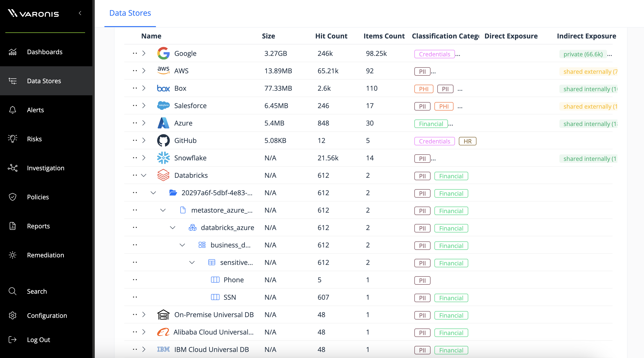Click the private (66.6k) exposure badge
The image size is (644, 358).
583,54
